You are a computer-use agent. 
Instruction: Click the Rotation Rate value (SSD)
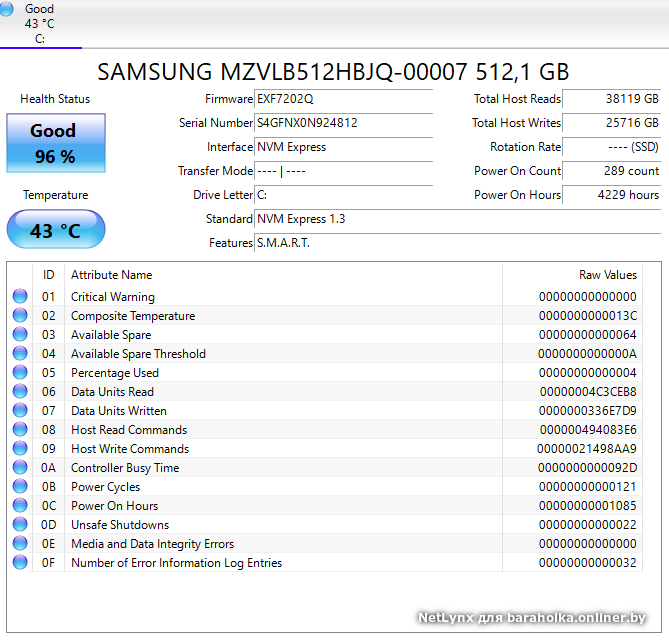click(611, 147)
